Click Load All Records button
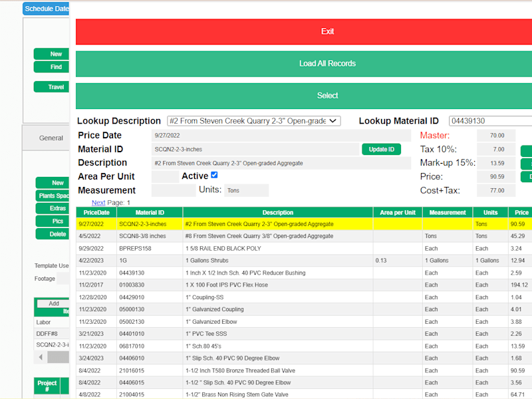Viewport: 532px width, 399px height. [x=304, y=64]
